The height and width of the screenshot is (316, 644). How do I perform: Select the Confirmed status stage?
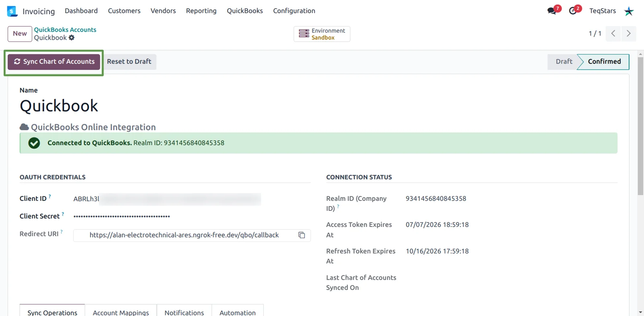[x=604, y=62]
